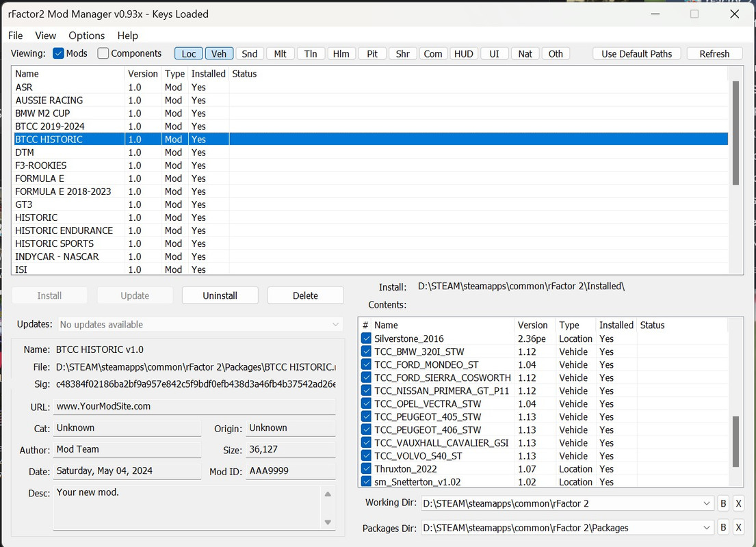Select the HISTORIC ENDURANCE row
The height and width of the screenshot is (547, 756).
point(372,230)
